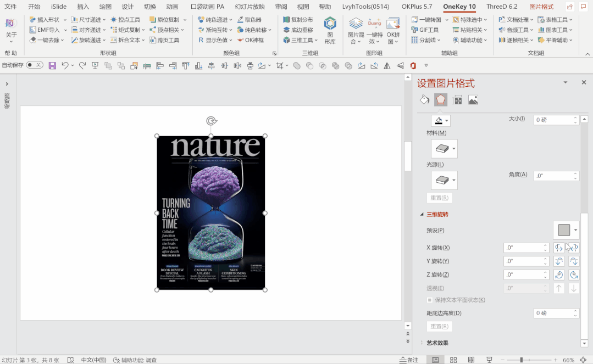Click GIF工具 button

[425, 30]
